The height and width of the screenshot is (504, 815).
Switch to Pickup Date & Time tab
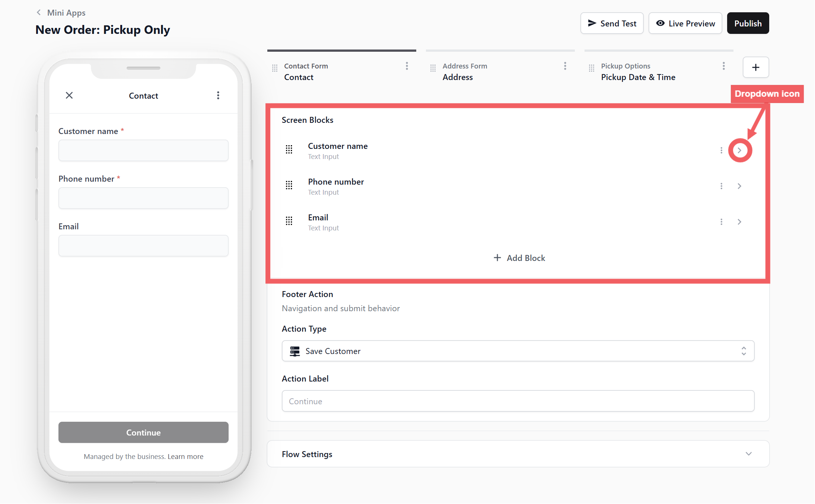click(638, 77)
